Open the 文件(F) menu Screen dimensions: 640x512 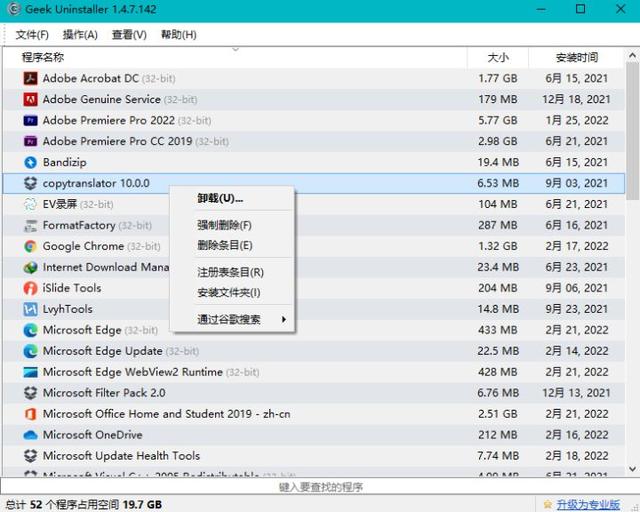pyautogui.click(x=32, y=35)
